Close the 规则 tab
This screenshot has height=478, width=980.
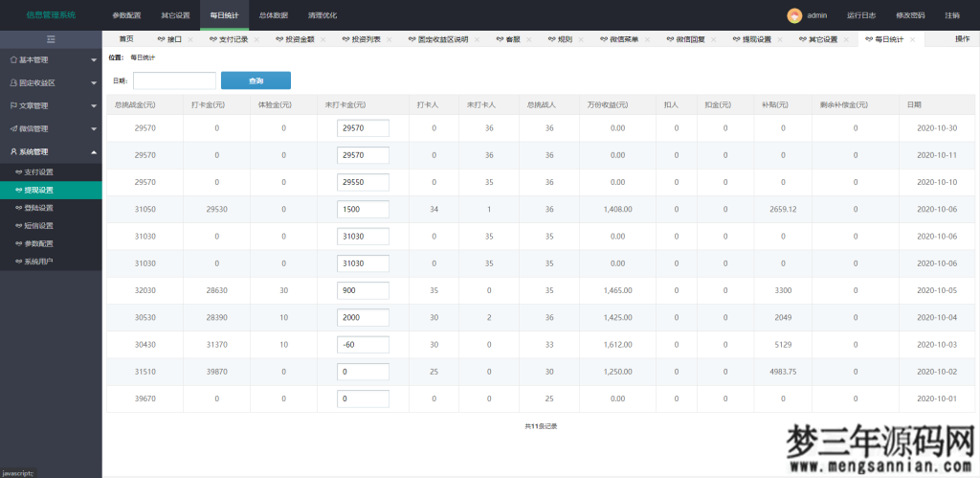click(581, 39)
